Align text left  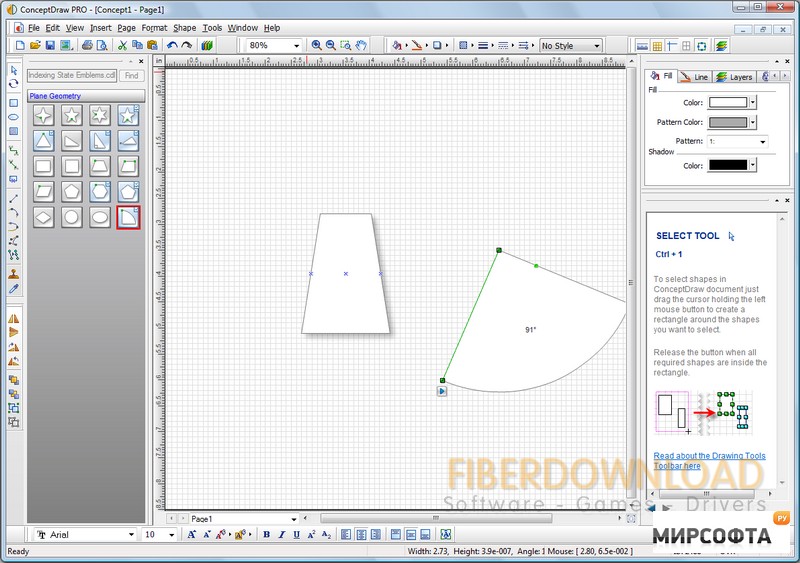346,534
